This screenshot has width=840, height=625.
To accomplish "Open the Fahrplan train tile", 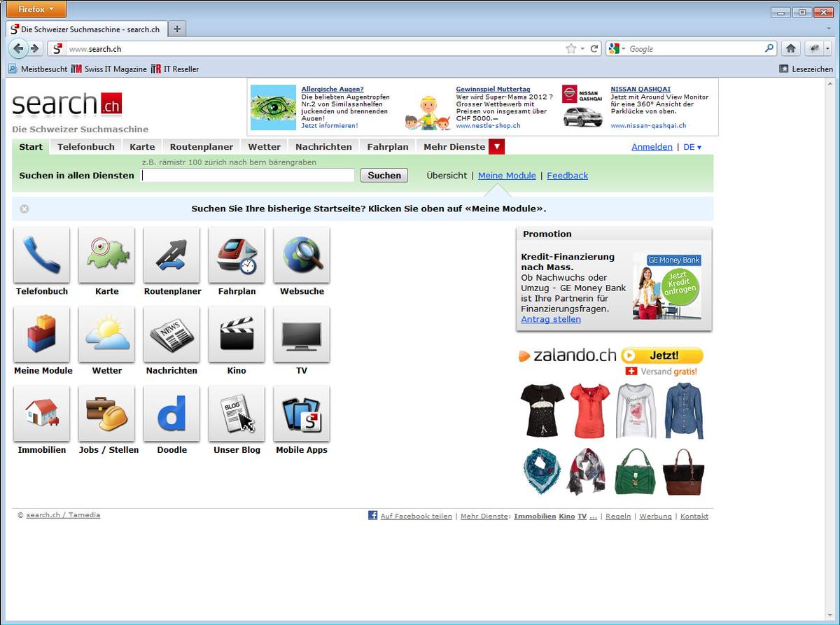I will (237, 255).
